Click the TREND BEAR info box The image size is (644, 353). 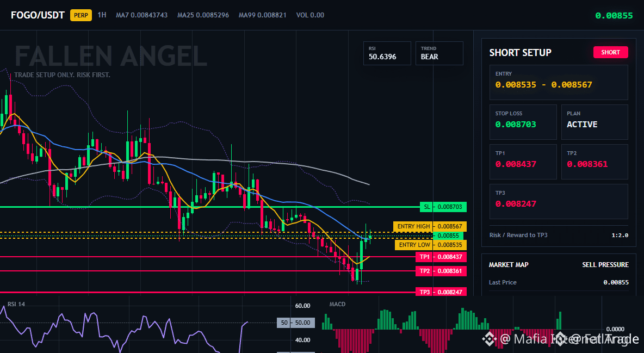(439, 53)
